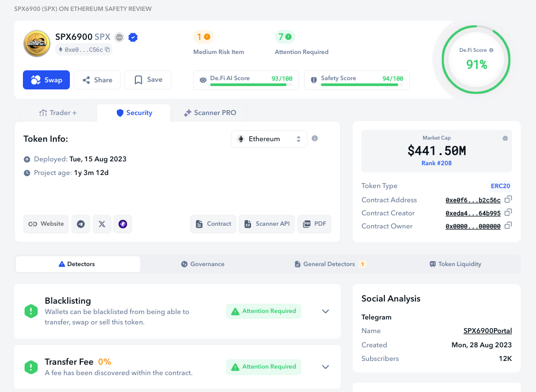This screenshot has height=392, width=536.
Task: Copy the Contract Owner address
Action: (x=508, y=225)
